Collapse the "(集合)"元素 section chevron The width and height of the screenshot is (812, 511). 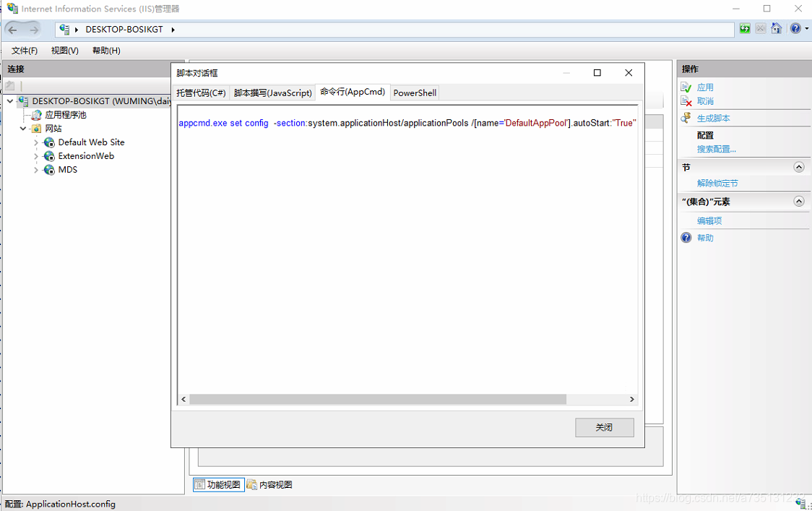pos(798,201)
